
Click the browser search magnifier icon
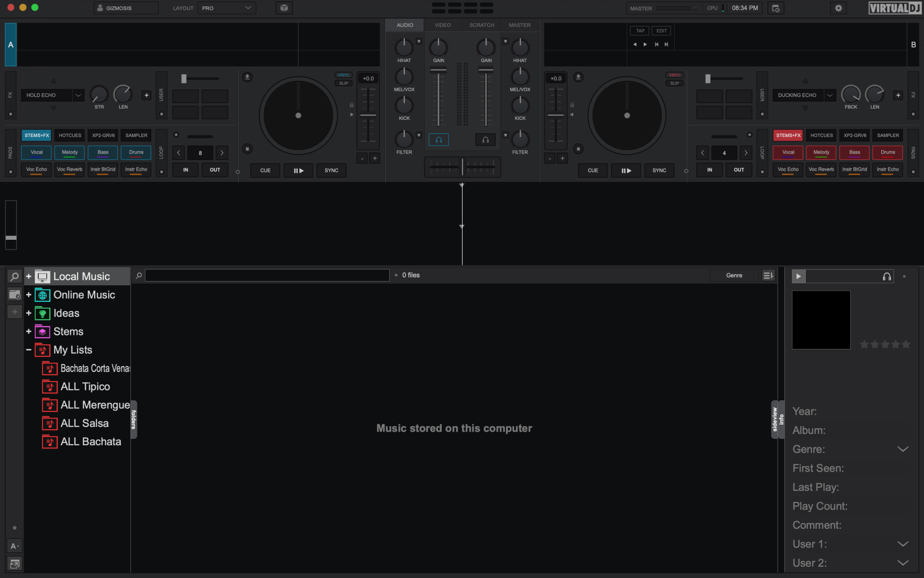(14, 276)
